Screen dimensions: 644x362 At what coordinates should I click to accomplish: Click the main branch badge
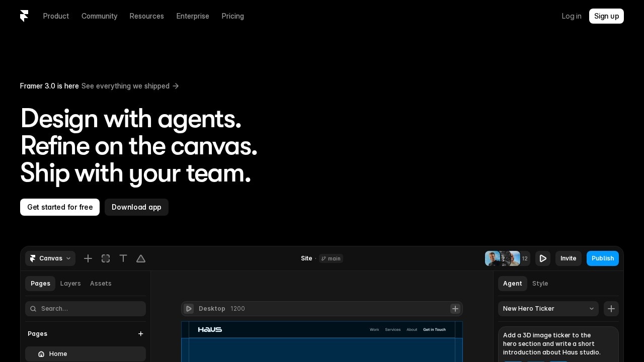coord(331,258)
